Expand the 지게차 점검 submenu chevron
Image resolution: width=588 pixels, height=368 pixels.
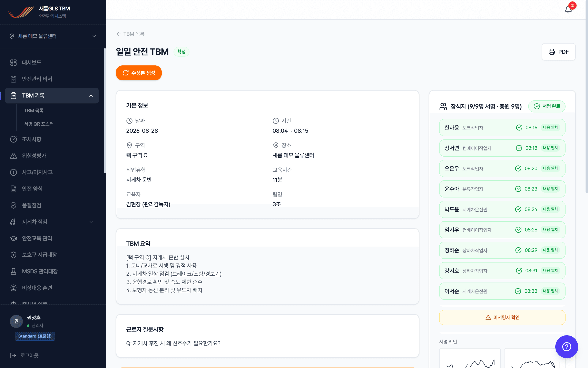click(91, 222)
